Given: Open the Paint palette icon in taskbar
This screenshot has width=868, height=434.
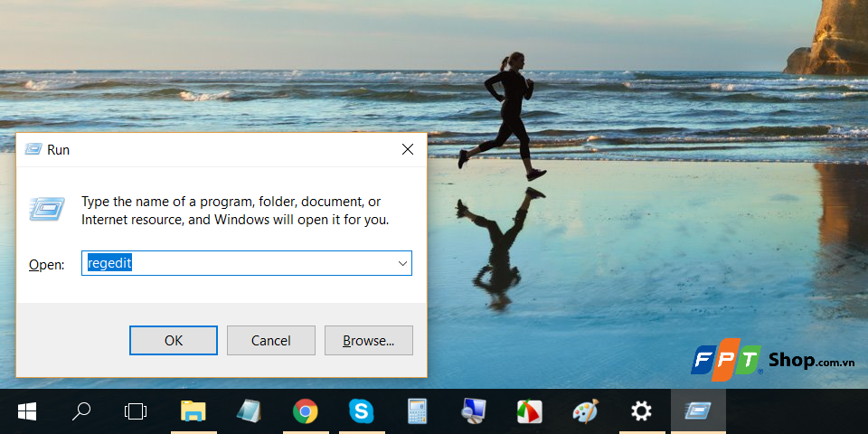Looking at the screenshot, I should [585, 412].
